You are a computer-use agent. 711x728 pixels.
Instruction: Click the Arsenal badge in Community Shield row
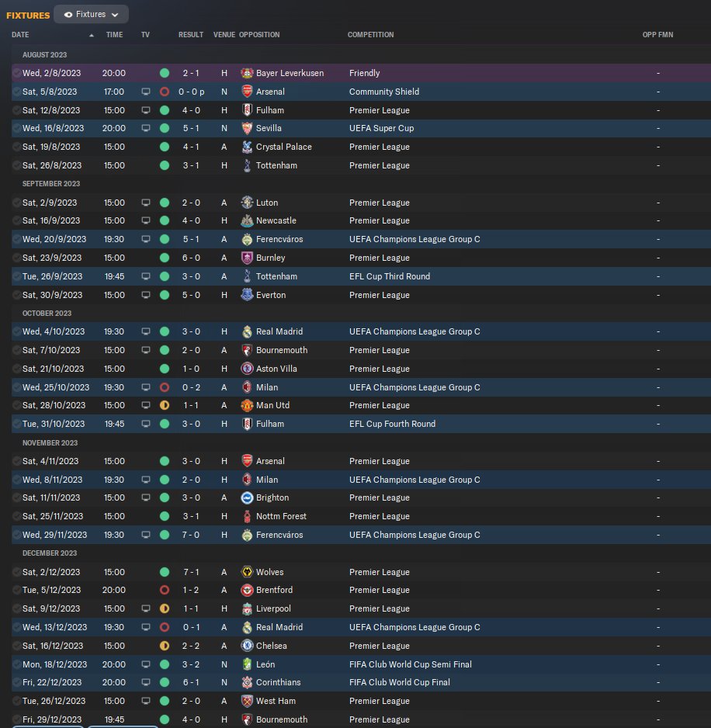pos(247,92)
